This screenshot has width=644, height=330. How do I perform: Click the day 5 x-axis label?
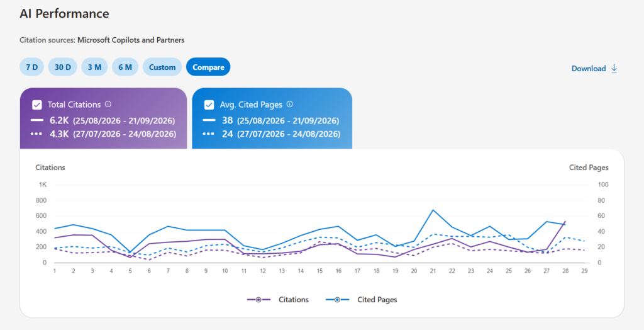(130, 271)
